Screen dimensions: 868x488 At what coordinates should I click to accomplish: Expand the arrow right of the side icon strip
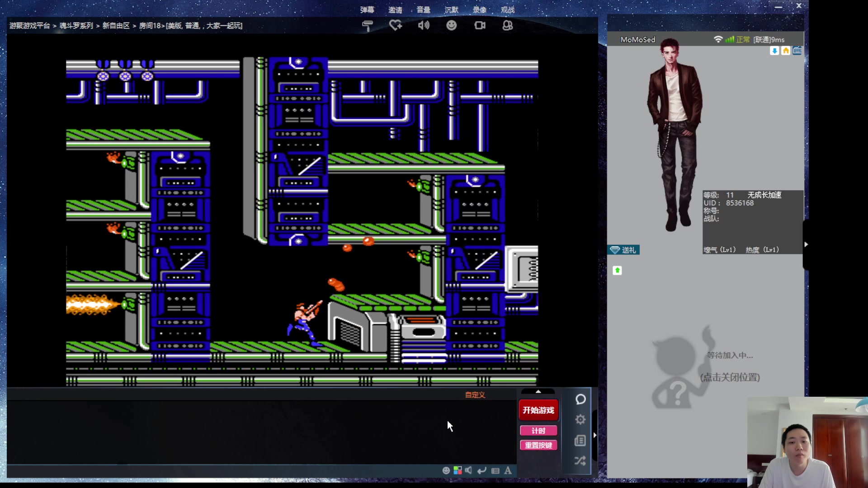tap(595, 435)
